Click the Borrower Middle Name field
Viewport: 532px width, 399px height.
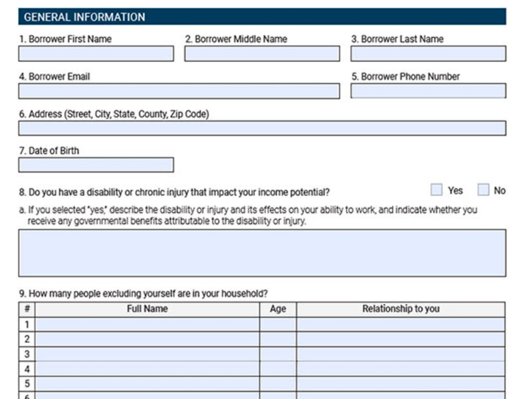(x=261, y=53)
